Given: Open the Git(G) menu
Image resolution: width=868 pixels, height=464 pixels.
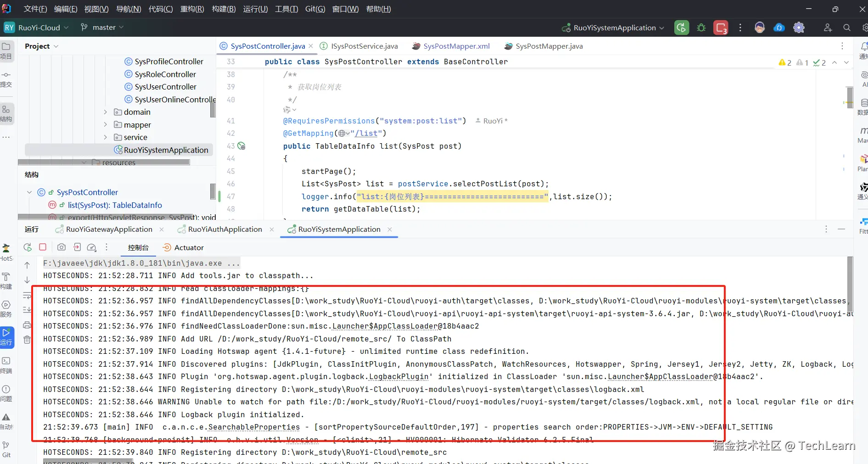Looking at the screenshot, I should click(315, 9).
